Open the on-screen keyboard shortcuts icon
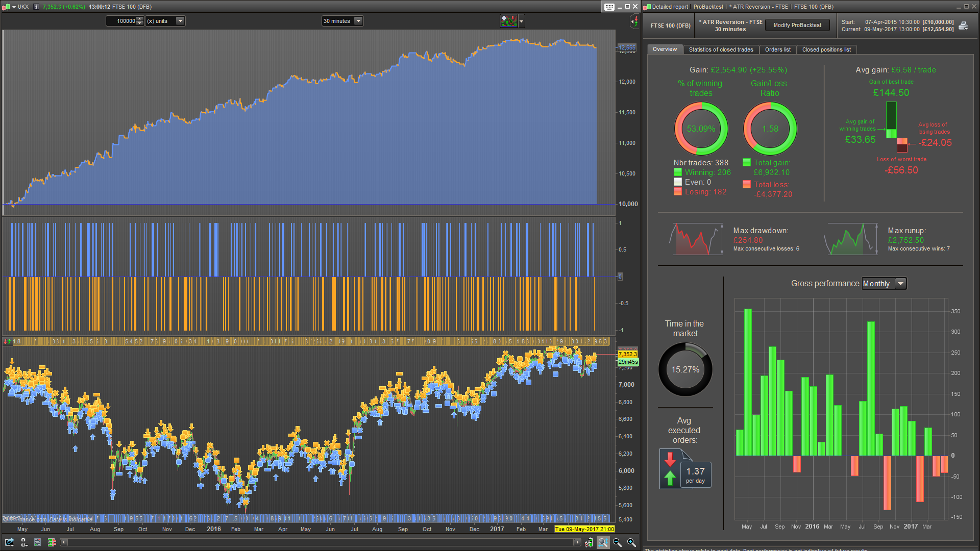The height and width of the screenshot is (551, 980). pyautogui.click(x=609, y=7)
